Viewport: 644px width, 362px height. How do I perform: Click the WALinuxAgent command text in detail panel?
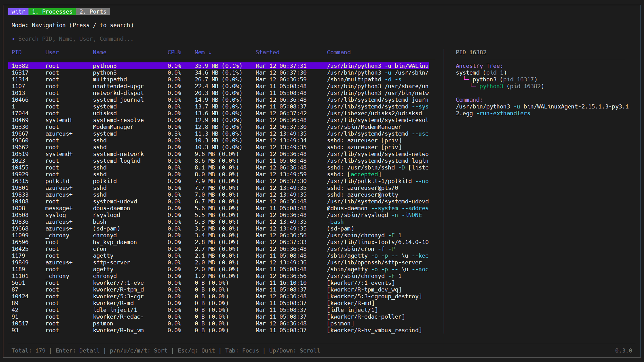click(x=542, y=110)
